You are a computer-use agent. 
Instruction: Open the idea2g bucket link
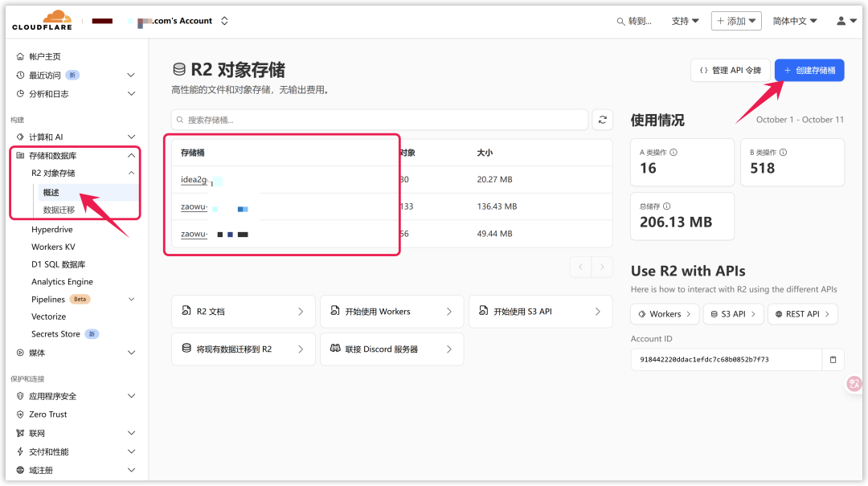point(194,179)
